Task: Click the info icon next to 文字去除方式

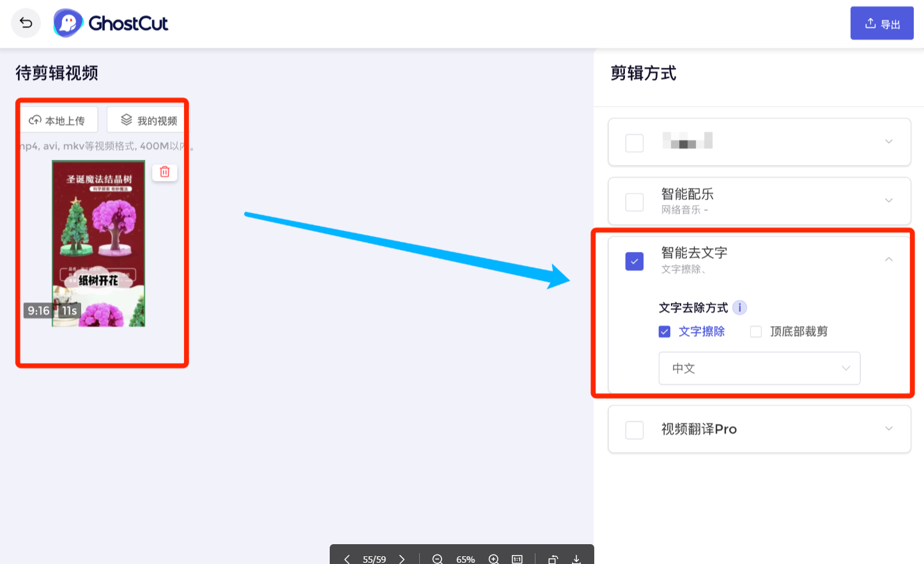Action: [740, 307]
